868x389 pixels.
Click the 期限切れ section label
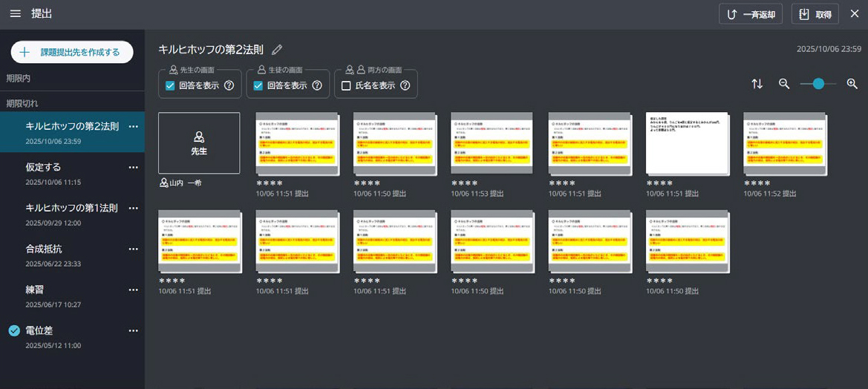pos(22,103)
